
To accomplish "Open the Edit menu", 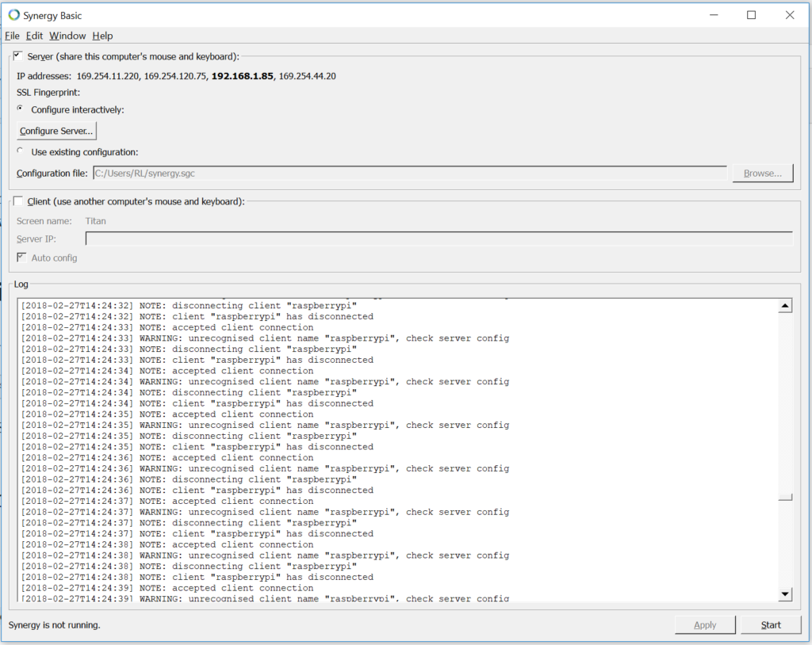I will (34, 36).
